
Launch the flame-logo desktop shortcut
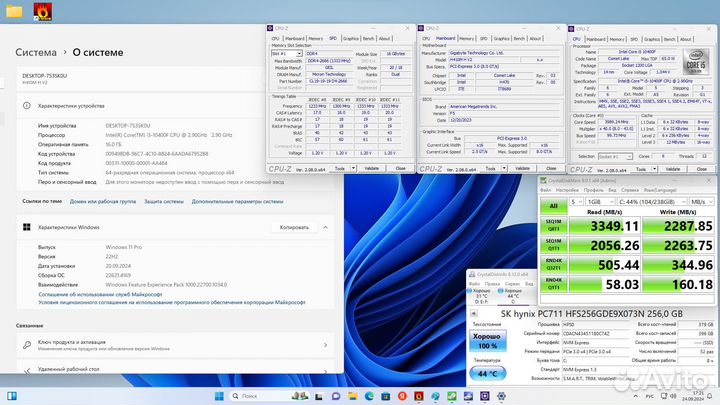click(43, 11)
